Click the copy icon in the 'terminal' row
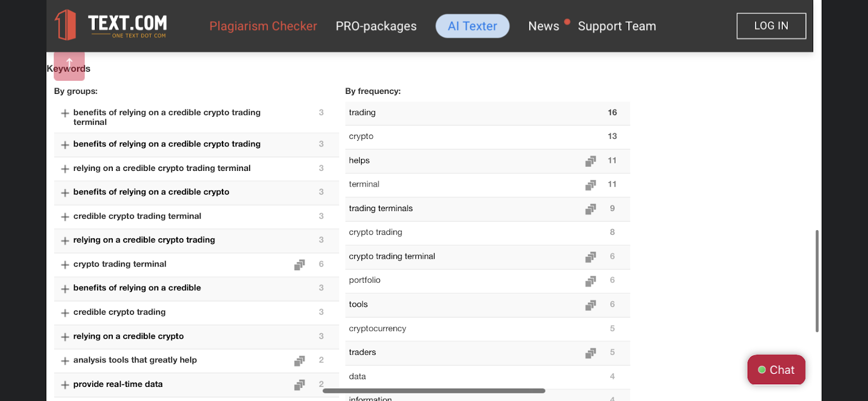The image size is (868, 401). tap(590, 185)
